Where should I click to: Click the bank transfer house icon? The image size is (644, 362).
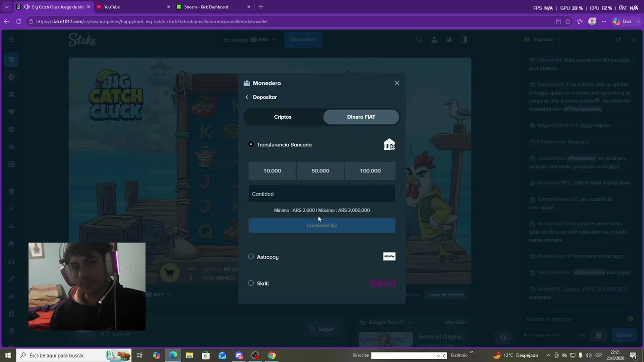pyautogui.click(x=389, y=145)
